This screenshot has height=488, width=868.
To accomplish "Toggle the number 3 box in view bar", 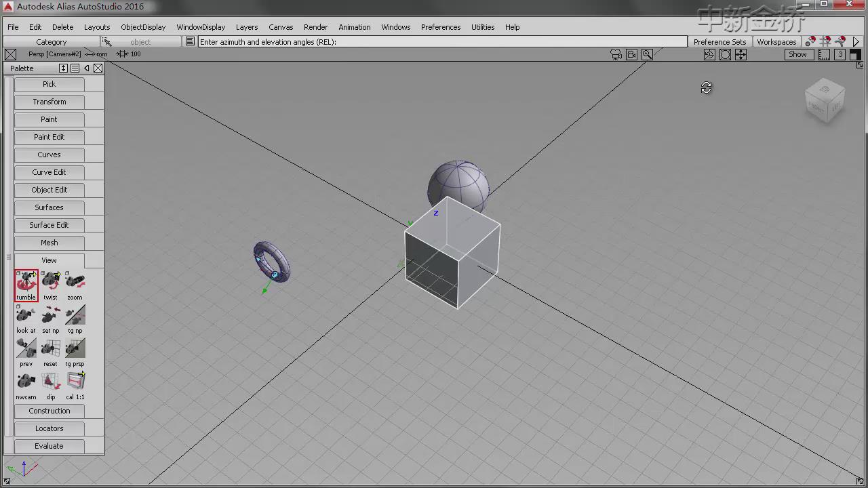I will (840, 54).
